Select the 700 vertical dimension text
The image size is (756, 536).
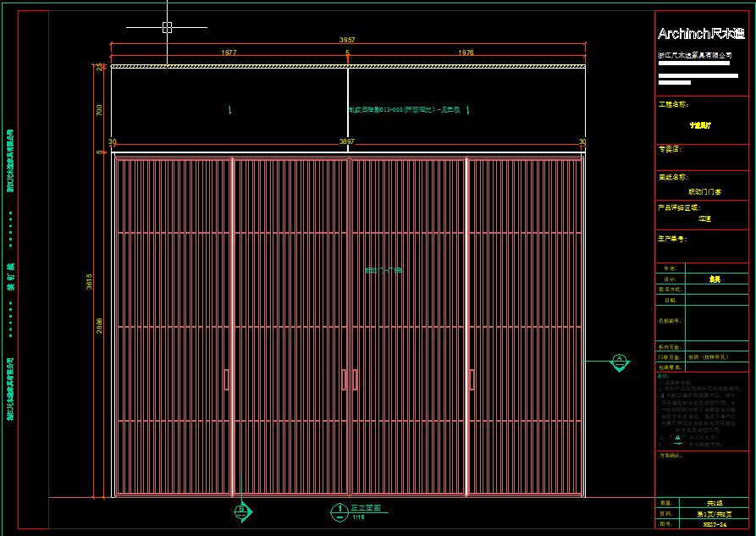coord(100,110)
